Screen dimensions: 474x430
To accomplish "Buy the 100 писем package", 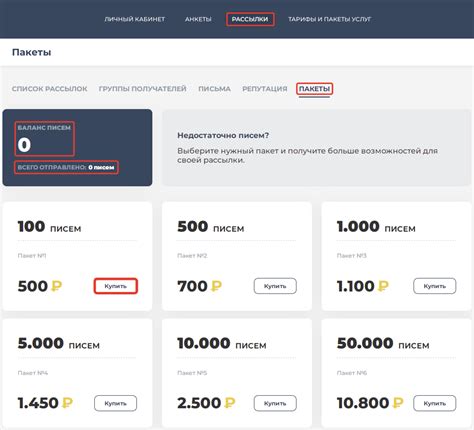I will pos(116,286).
